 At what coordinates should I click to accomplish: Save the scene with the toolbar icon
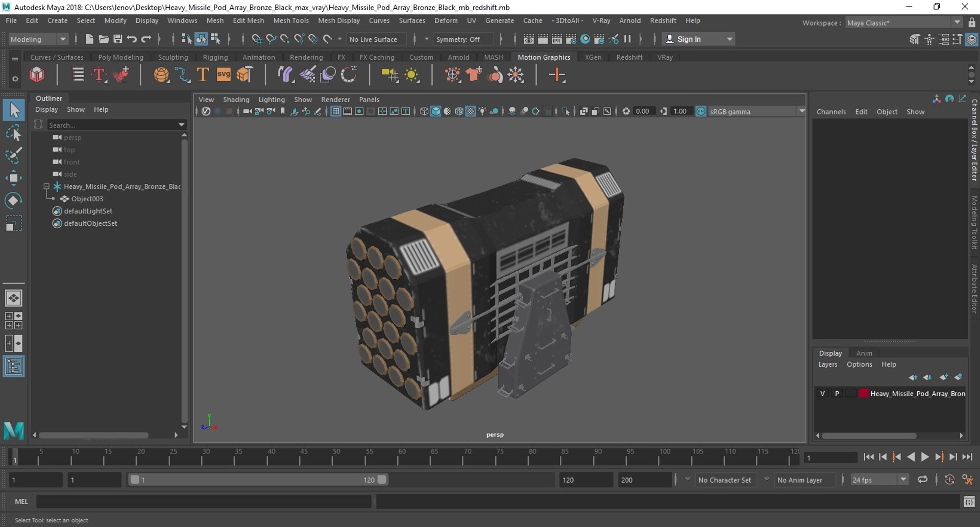pos(117,39)
